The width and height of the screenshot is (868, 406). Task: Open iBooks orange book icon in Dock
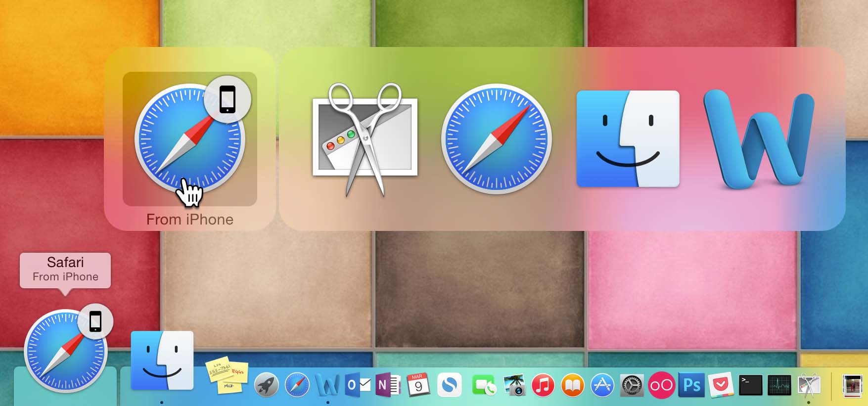(573, 385)
